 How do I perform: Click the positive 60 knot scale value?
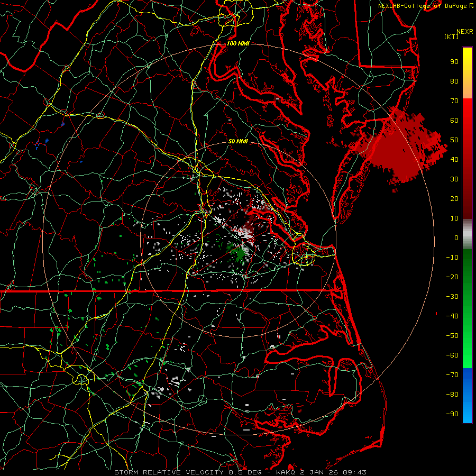454,121
